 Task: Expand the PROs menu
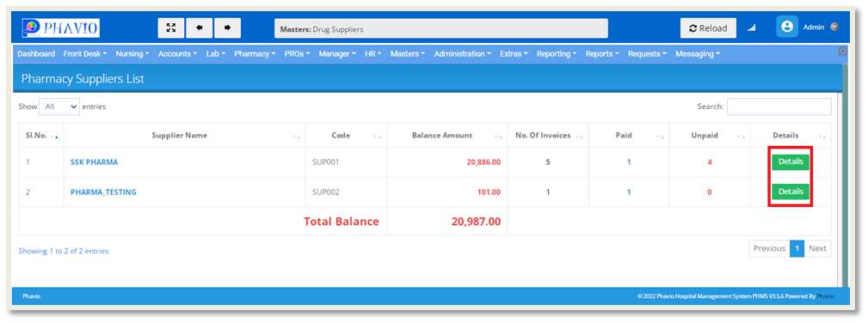[298, 54]
